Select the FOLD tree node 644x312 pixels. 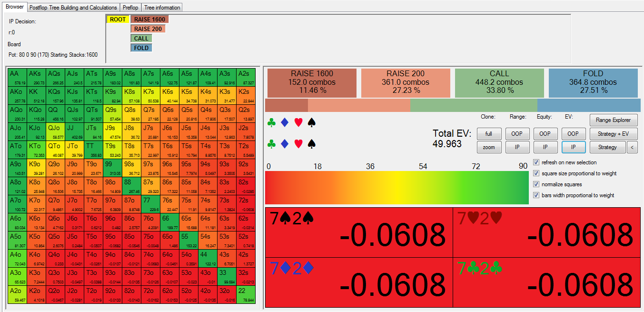coord(141,48)
